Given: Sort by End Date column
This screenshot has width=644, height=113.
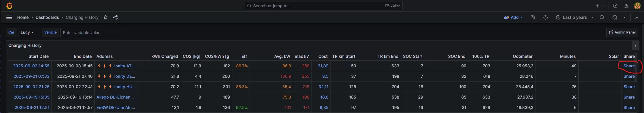Looking at the screenshot, I should pos(83,56).
